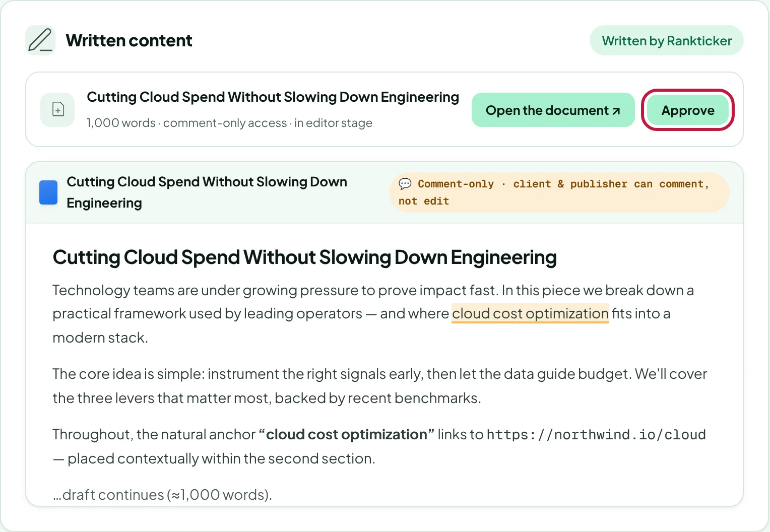The image size is (770, 532).
Task: Click the speech bubble comment icon
Action: 405,184
